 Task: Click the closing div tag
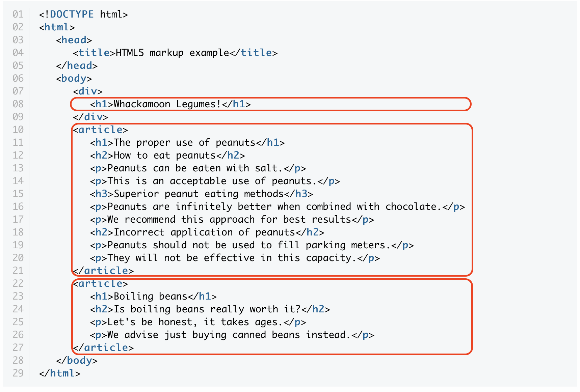90,117
